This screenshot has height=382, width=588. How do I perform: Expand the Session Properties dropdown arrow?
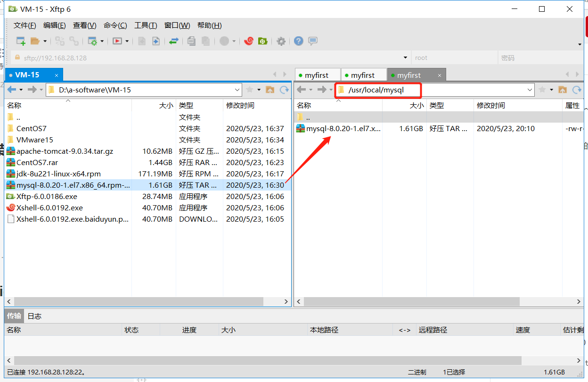point(102,41)
